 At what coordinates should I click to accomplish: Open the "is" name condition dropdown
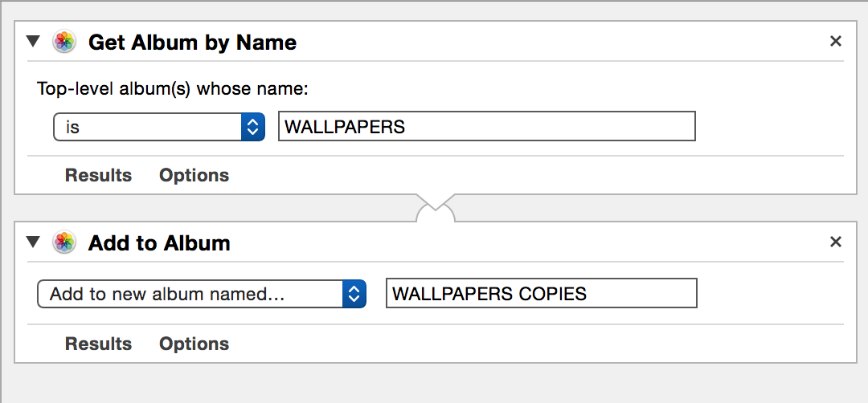pyautogui.click(x=159, y=127)
